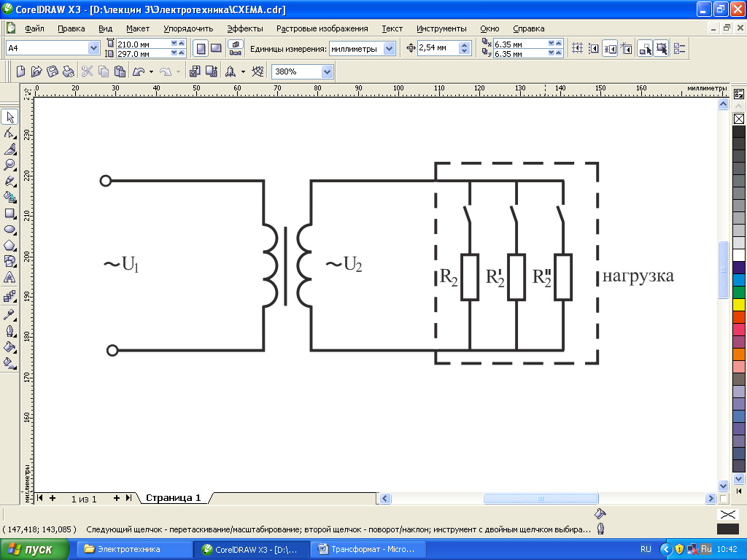
Task: Pick the green swatch in the palette
Action: pyautogui.click(x=738, y=292)
